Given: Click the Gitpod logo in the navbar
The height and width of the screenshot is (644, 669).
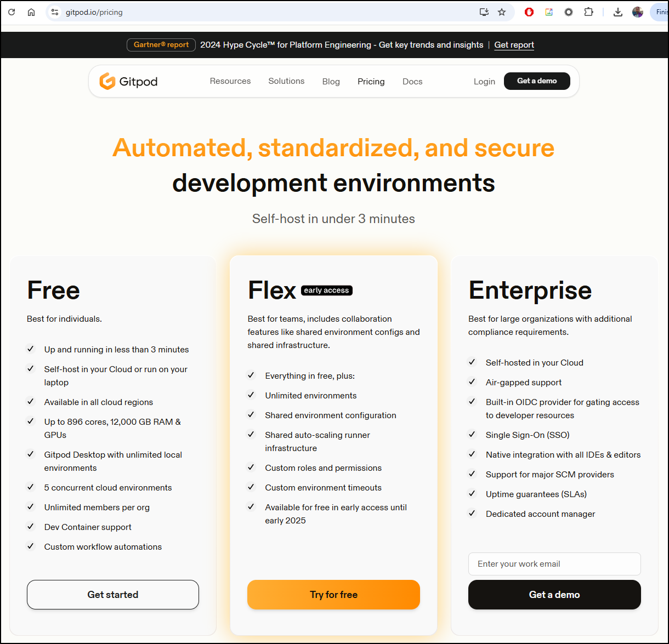Looking at the screenshot, I should (x=128, y=81).
